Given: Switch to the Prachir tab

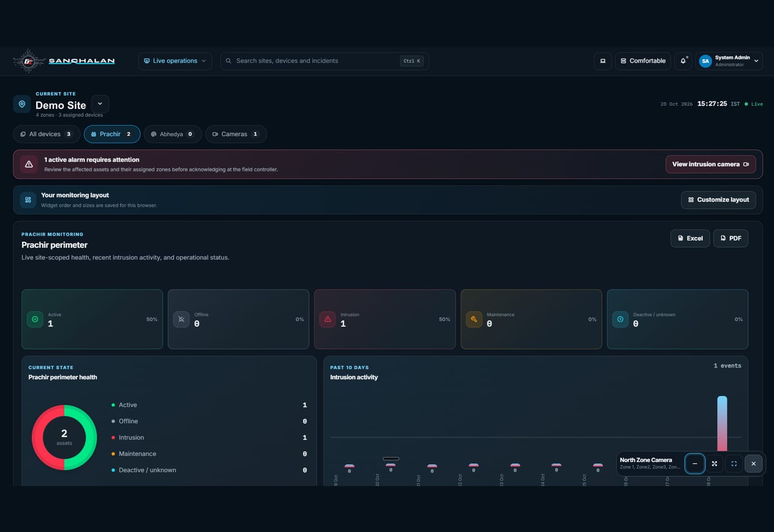Looking at the screenshot, I should point(112,134).
